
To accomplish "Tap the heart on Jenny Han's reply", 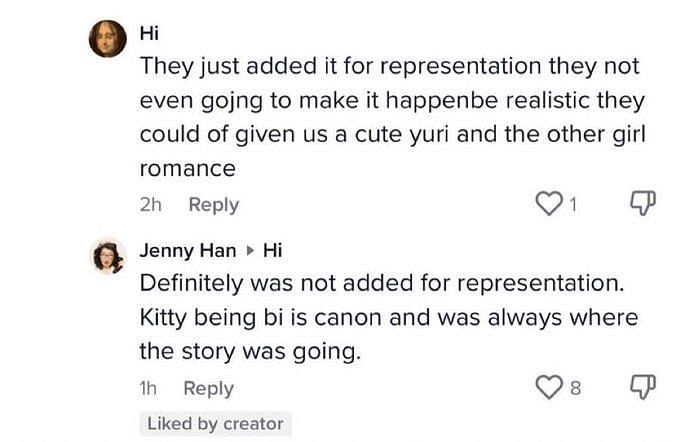I will [549, 387].
